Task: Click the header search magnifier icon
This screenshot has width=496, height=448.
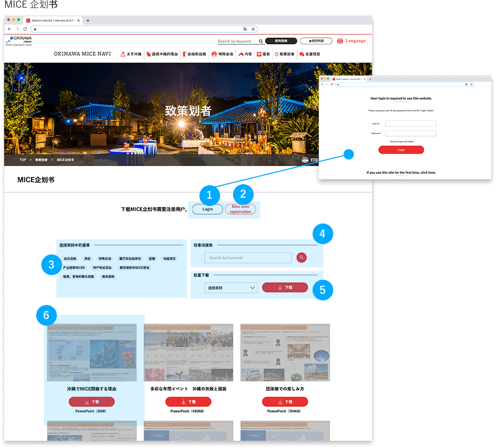Action: pos(261,41)
